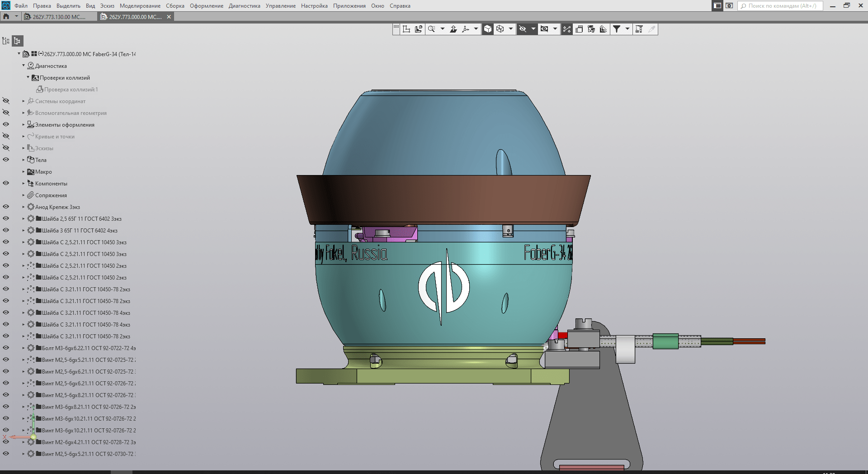868x474 pixels.
Task: Hide Болт М3-6gx6.22.11 component
Action: coord(6,348)
